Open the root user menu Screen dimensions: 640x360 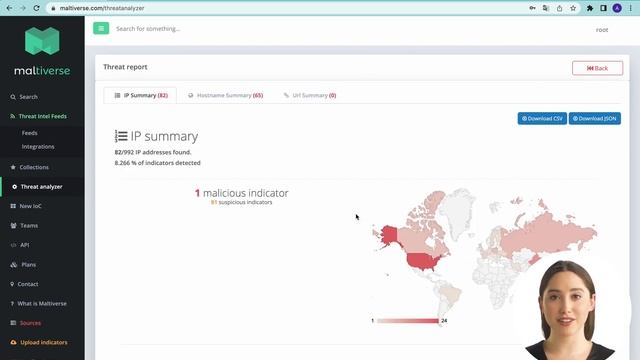tap(602, 30)
